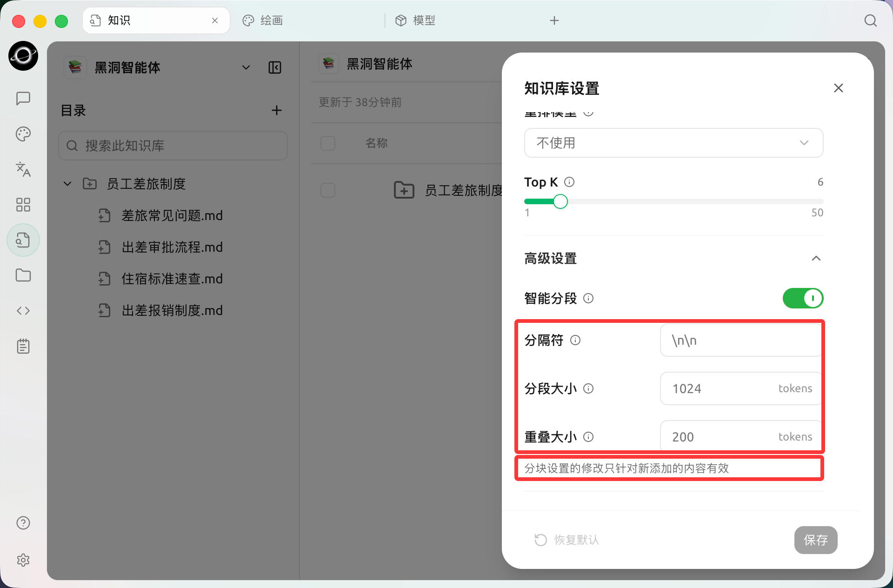Open the 黑洞智能体 knowledge base dropdown
The image size is (893, 588).
tap(246, 67)
